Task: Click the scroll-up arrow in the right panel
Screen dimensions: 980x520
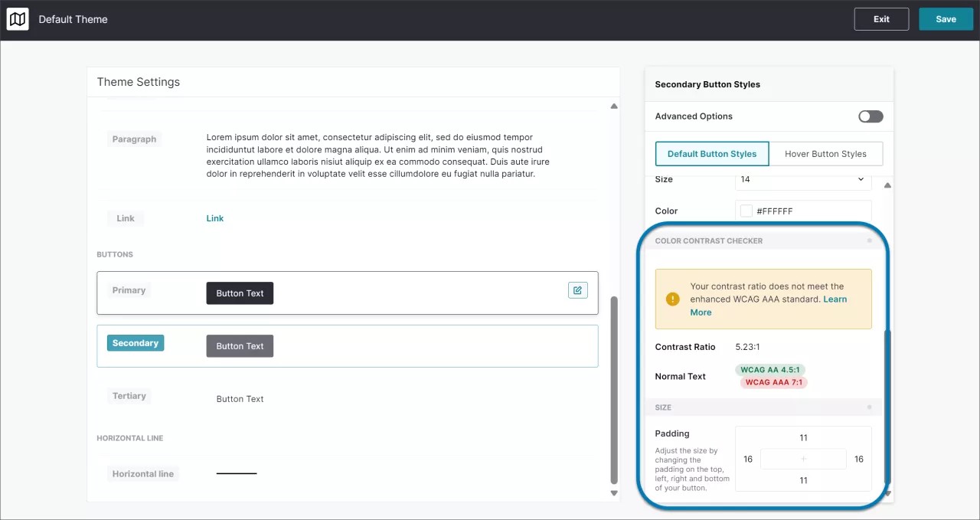Action: (x=887, y=185)
